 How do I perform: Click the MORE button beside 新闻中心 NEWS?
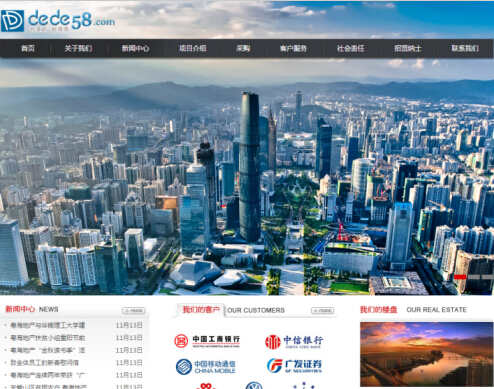[x=134, y=311]
